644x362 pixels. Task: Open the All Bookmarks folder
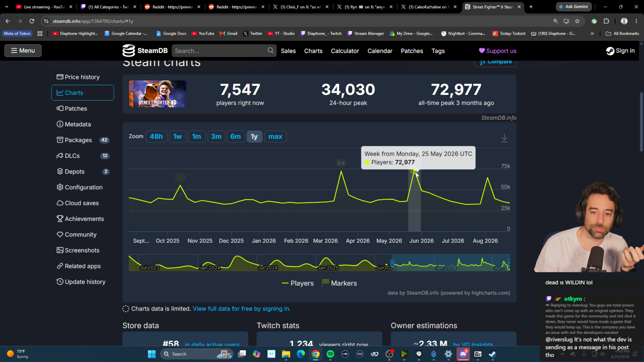(622, 33)
